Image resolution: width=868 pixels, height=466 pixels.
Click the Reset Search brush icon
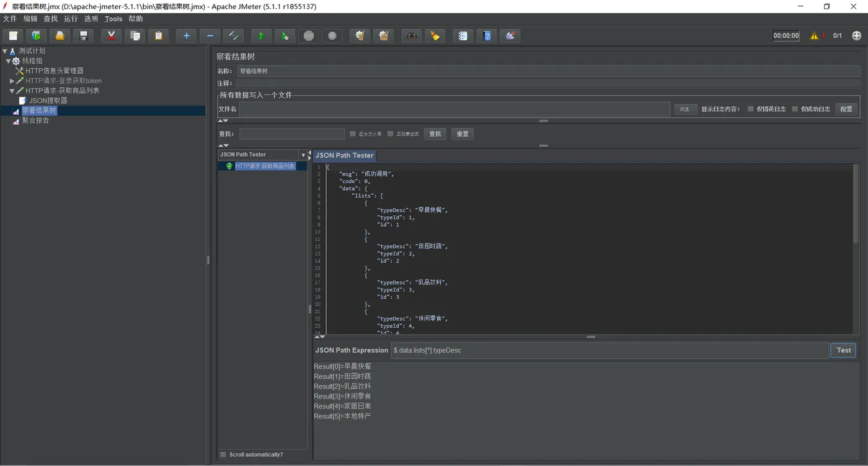[435, 36]
